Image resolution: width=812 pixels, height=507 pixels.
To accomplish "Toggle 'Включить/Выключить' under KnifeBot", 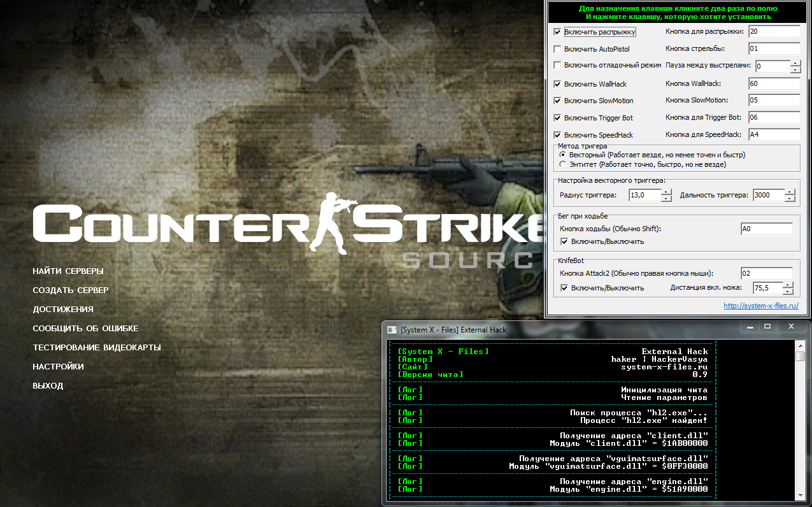I will [564, 288].
